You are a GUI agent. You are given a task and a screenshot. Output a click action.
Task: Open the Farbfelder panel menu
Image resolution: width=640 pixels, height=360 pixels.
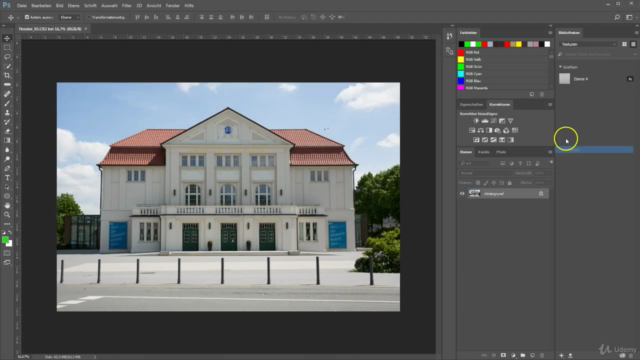[x=550, y=33]
